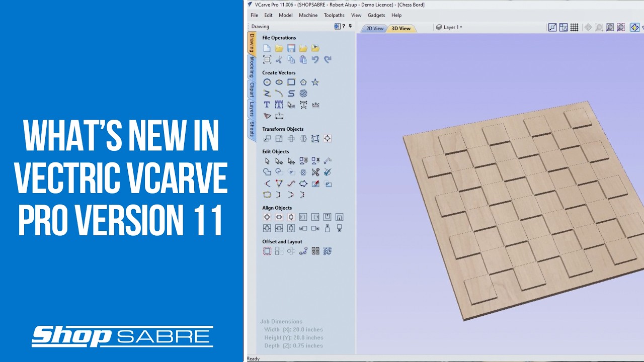
Task: Open the Set Size transform tool
Action: click(x=279, y=138)
